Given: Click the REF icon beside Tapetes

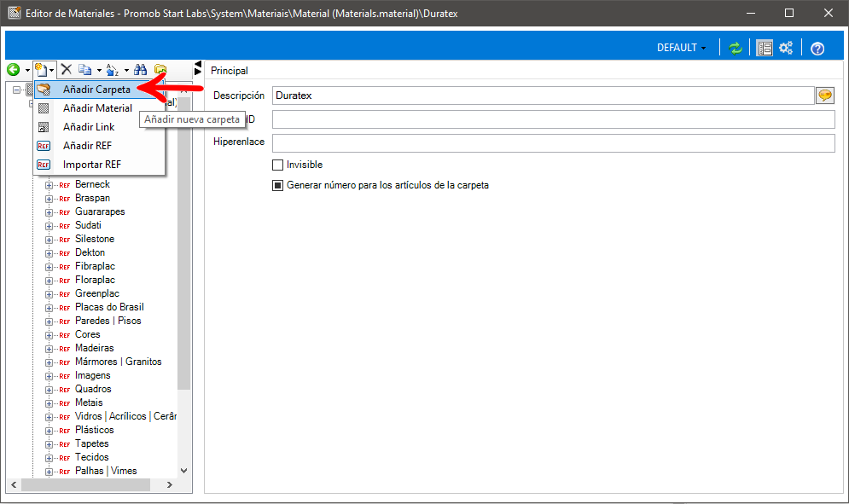Looking at the screenshot, I should point(65,444).
